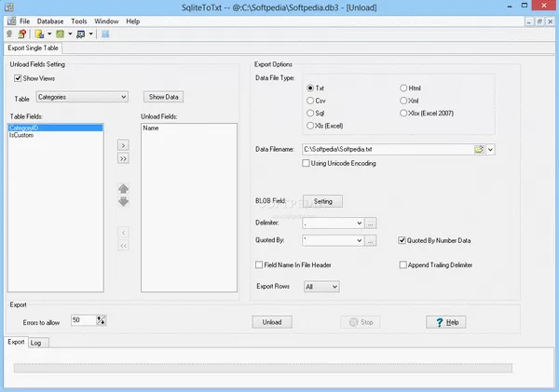Image resolution: width=559 pixels, height=392 pixels.
Task: Move selected field to Unload Fields (>)
Action: [123, 145]
